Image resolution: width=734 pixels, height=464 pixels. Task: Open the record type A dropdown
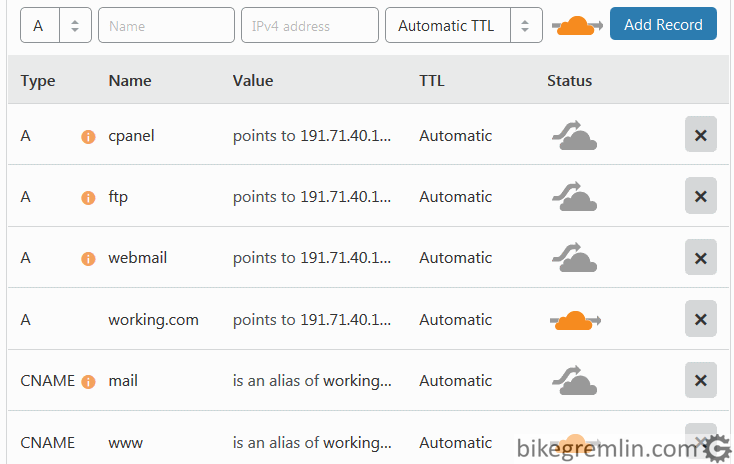click(x=56, y=25)
